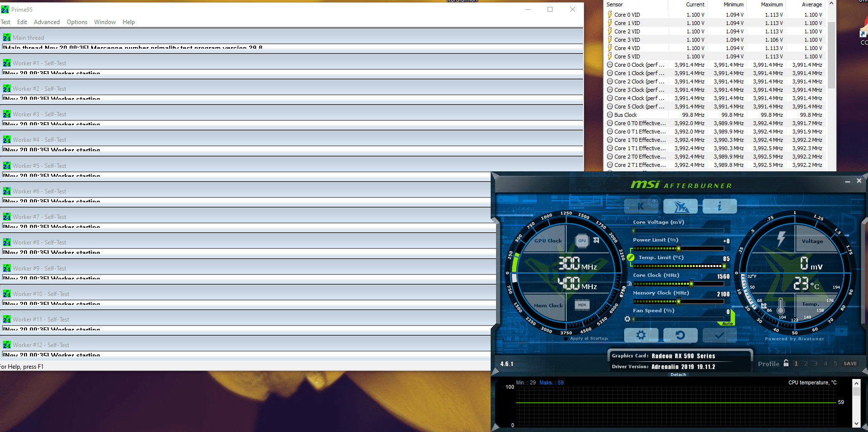This screenshot has height=432, width=868.
Task: Click the monitoring graph scroll-down arrow
Action: point(856,423)
